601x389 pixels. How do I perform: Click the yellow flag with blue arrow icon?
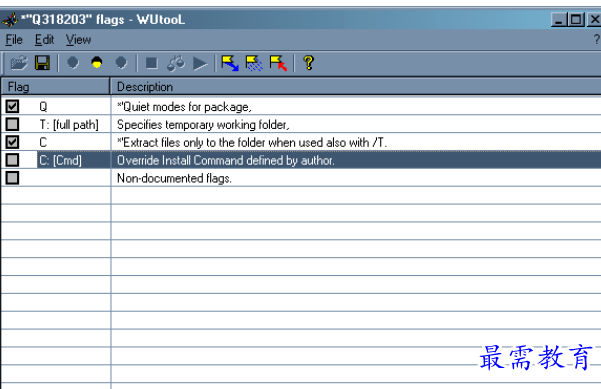(x=230, y=63)
